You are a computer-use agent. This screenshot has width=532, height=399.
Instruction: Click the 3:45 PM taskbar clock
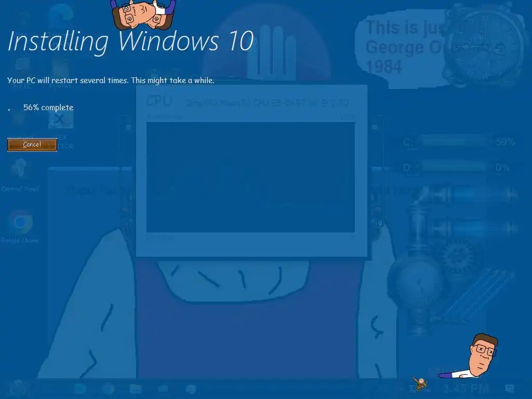pos(465,388)
